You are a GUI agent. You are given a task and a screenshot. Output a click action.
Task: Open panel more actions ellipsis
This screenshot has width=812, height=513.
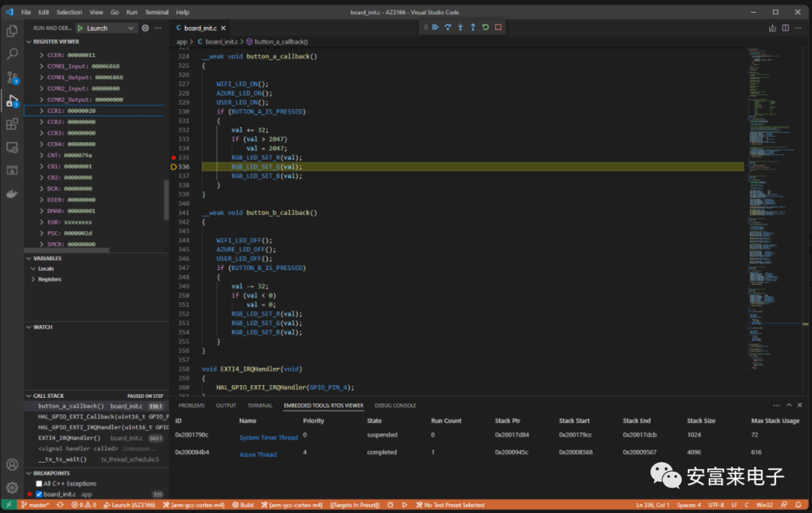click(x=776, y=405)
